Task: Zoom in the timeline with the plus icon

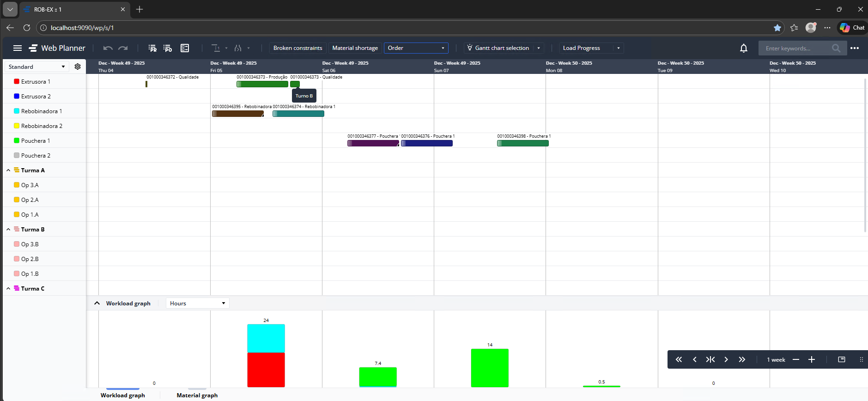Action: coord(812,359)
